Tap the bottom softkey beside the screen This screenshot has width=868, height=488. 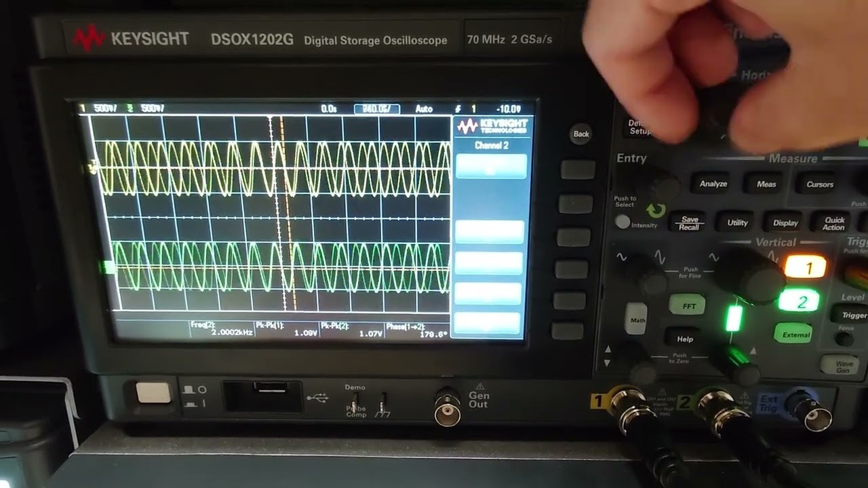(568, 331)
